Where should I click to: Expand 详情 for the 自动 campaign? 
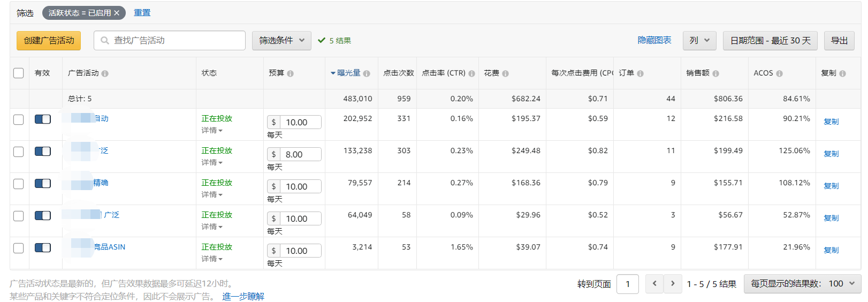(x=212, y=131)
